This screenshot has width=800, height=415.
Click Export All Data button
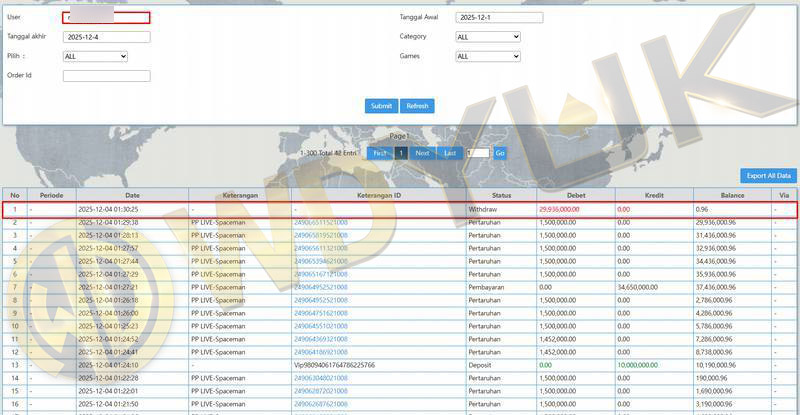[x=768, y=175]
